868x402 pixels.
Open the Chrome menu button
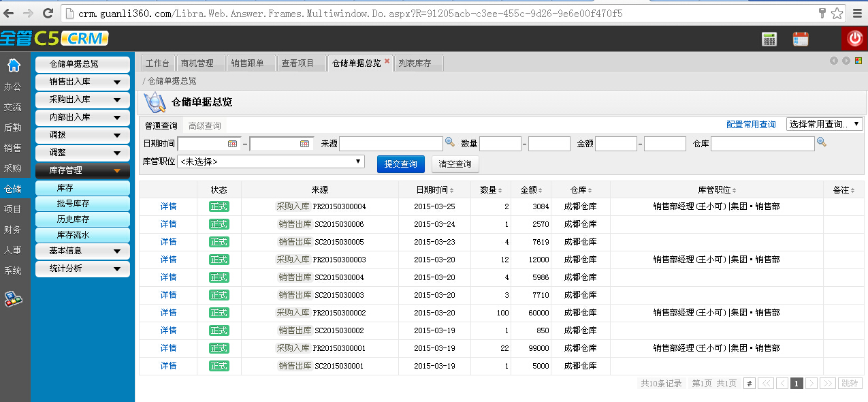(857, 13)
